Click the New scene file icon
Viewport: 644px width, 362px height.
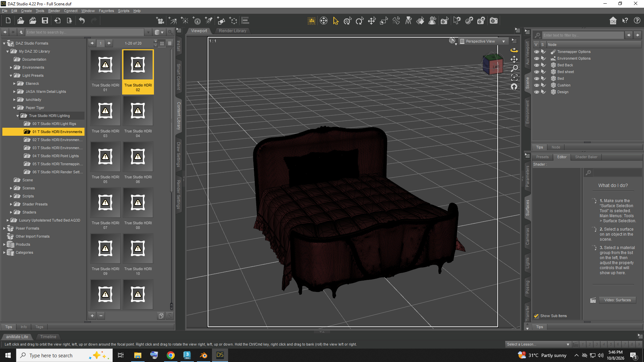coord(8,21)
